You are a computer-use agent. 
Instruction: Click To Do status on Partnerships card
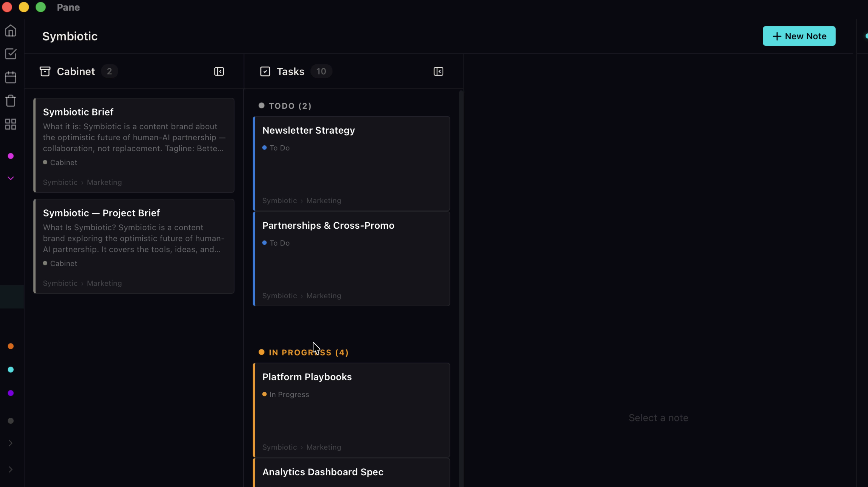pyautogui.click(x=276, y=243)
